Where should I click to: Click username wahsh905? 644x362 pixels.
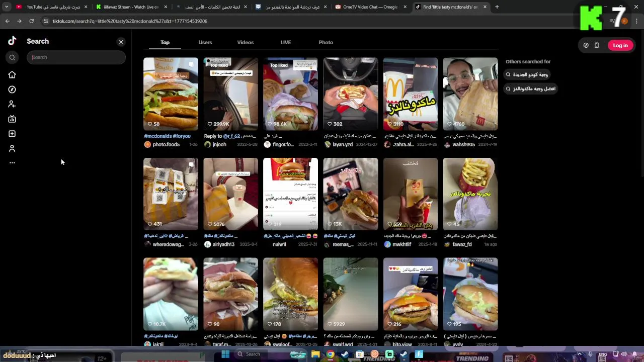pyautogui.click(x=463, y=145)
